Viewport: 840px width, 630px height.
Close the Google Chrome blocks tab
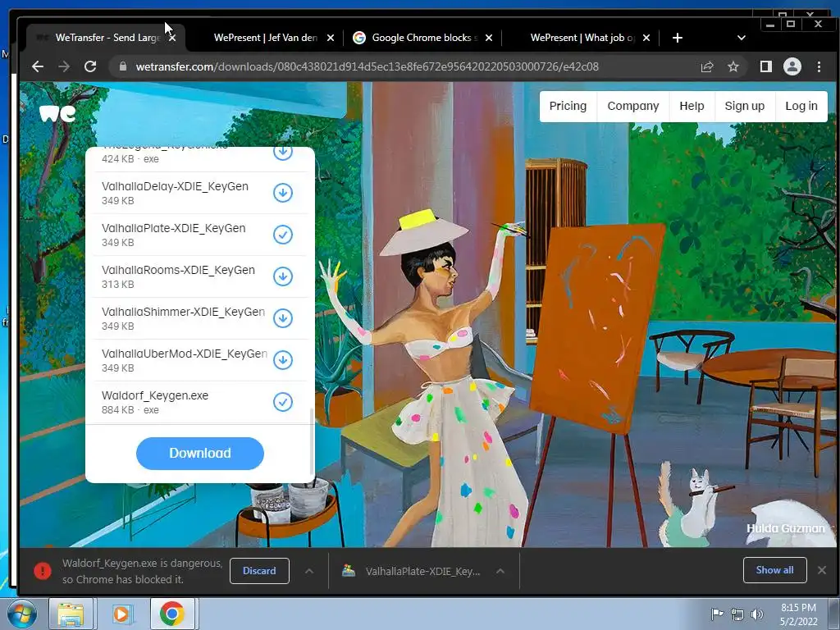[489, 38]
